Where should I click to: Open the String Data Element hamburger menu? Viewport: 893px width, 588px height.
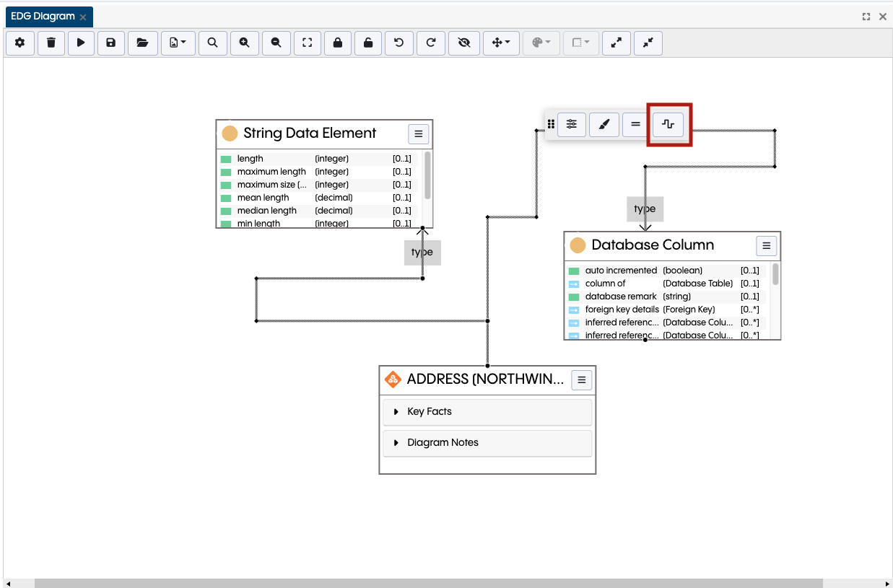(419, 133)
